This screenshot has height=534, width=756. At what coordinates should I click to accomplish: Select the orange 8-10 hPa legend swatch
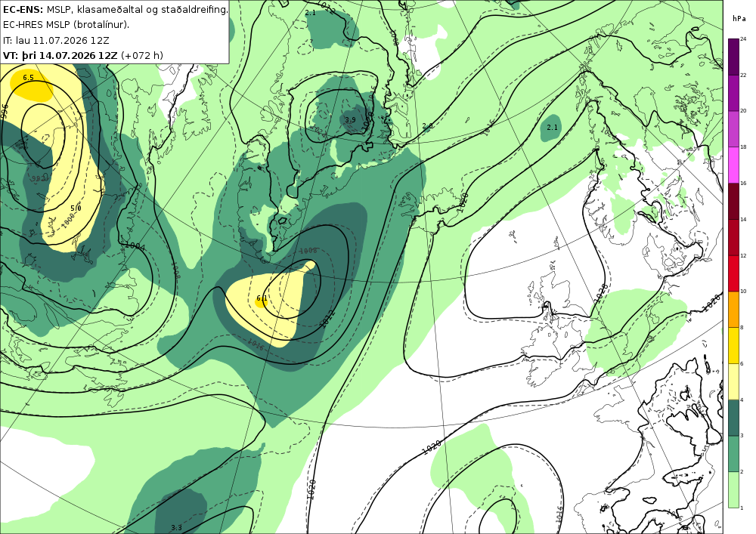[x=733, y=310]
